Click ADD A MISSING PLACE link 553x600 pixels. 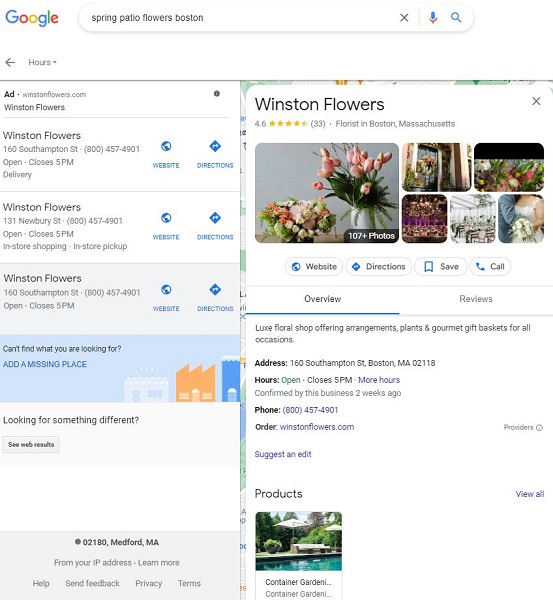pos(45,364)
